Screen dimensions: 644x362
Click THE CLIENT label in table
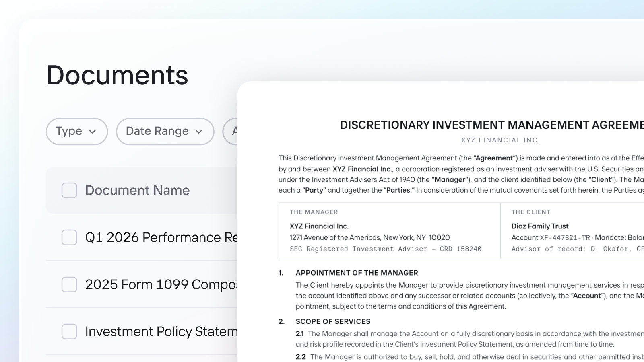[x=531, y=212]
